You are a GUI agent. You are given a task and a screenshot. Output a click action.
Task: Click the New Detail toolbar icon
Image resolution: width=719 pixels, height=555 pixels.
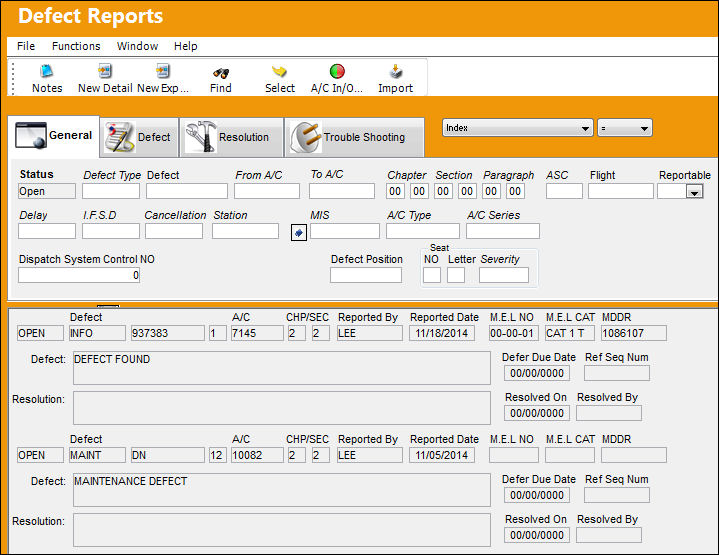coord(105,79)
